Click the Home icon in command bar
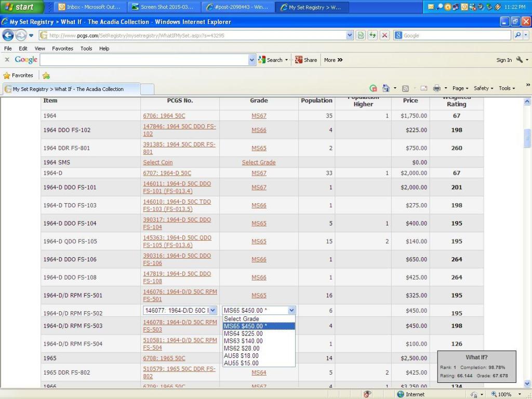The width and height of the screenshot is (532, 399). coord(386,88)
